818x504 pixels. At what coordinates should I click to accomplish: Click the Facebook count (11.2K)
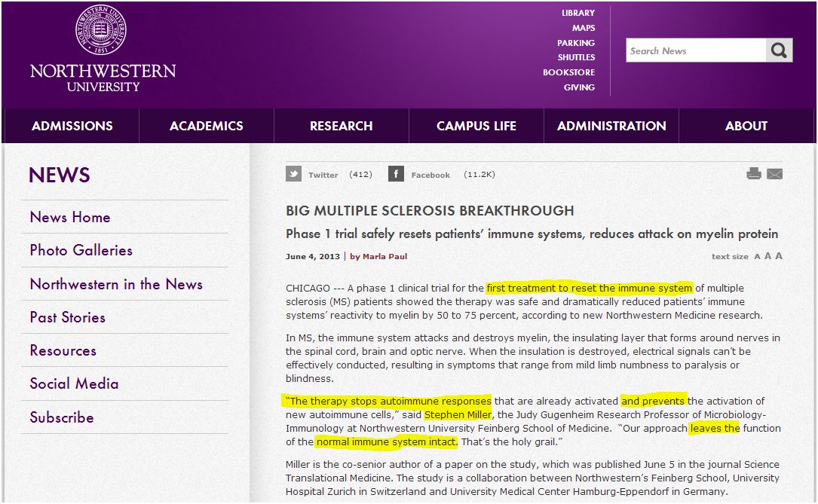pos(479,174)
